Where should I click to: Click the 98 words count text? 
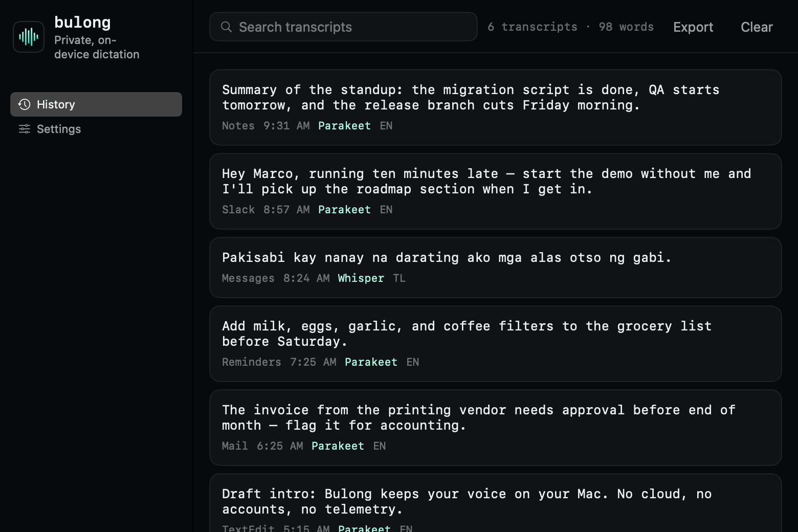point(626,27)
